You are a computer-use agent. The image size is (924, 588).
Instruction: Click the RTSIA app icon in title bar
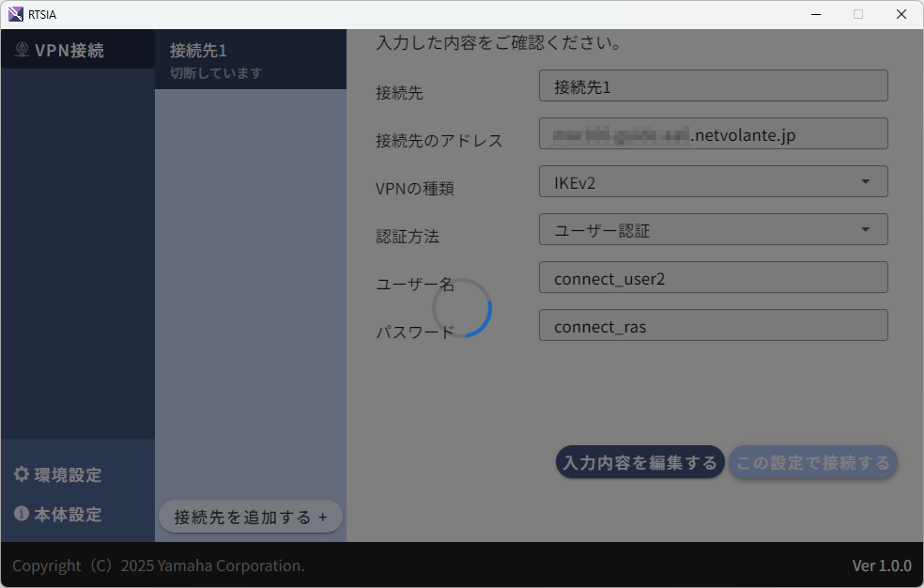click(x=13, y=13)
